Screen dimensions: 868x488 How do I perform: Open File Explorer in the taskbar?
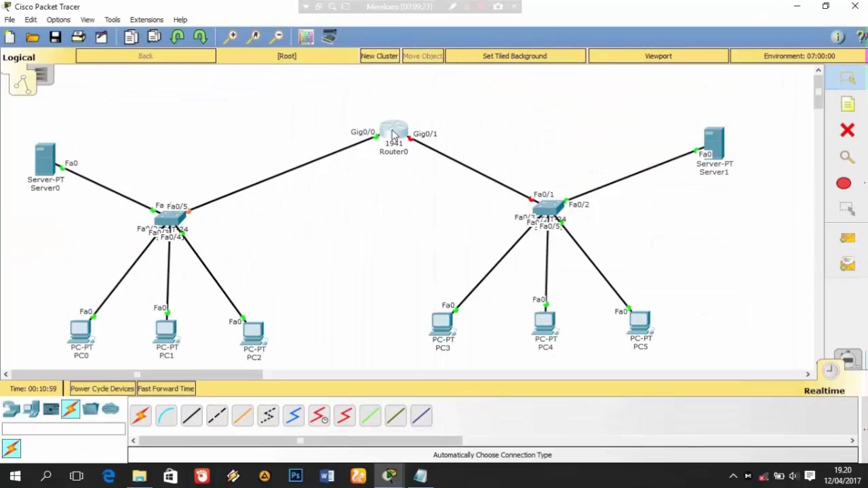[x=139, y=476]
